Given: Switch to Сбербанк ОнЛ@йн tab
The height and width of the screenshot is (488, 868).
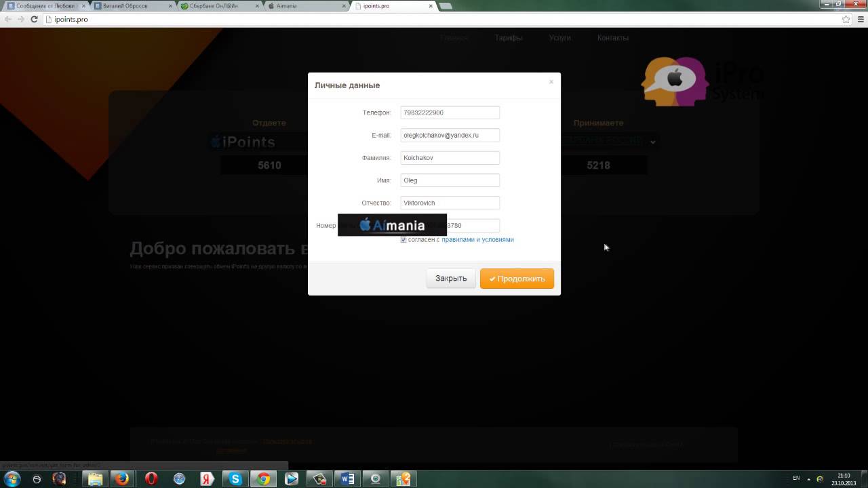Looking at the screenshot, I should tap(219, 6).
